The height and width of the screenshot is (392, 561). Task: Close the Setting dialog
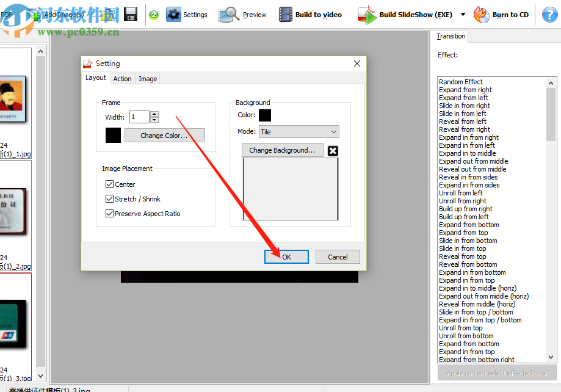tap(357, 64)
